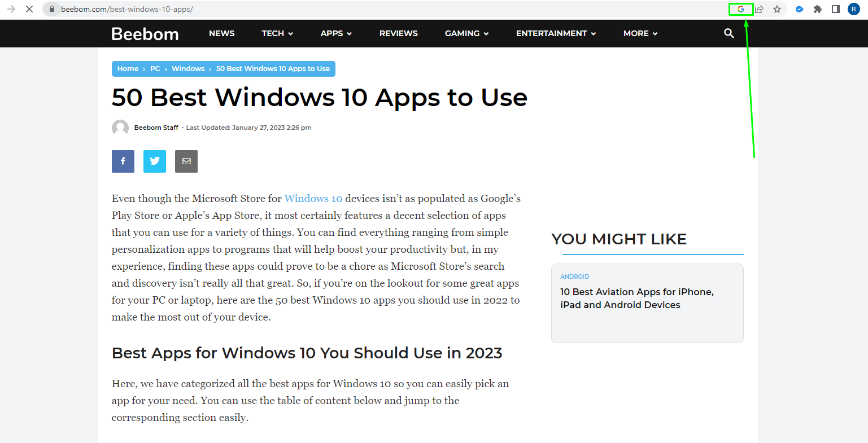
Task: Open the NEWS menu item
Action: [222, 33]
